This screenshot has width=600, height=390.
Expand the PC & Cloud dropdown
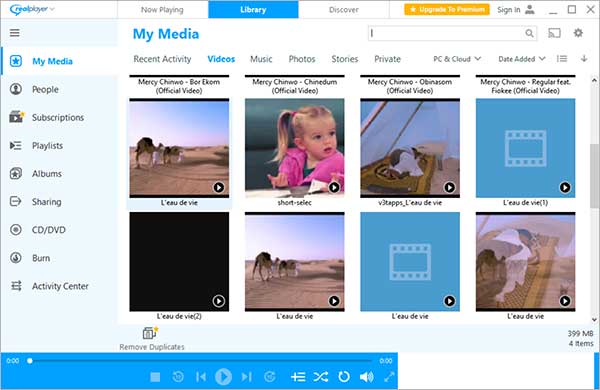[457, 59]
